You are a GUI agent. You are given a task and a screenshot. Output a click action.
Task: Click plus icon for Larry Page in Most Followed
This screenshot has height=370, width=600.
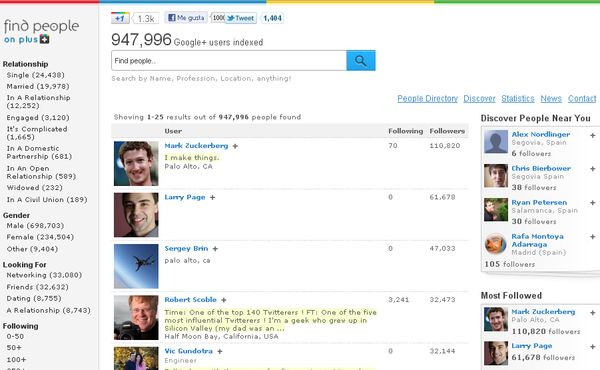pyautogui.click(x=592, y=347)
